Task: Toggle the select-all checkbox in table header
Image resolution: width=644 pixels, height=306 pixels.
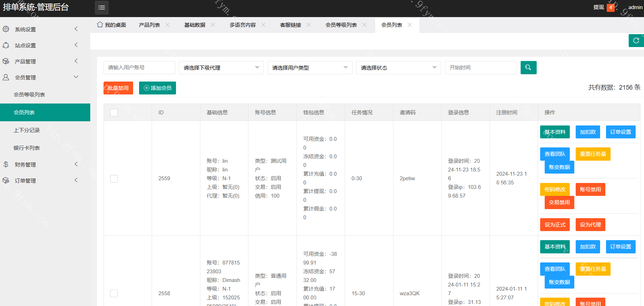Action: [x=114, y=113]
